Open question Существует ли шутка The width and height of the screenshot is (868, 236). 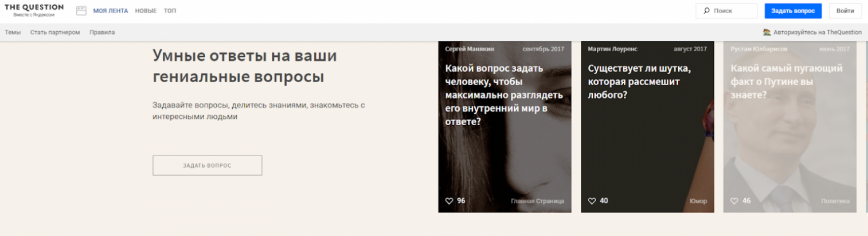pos(639,82)
